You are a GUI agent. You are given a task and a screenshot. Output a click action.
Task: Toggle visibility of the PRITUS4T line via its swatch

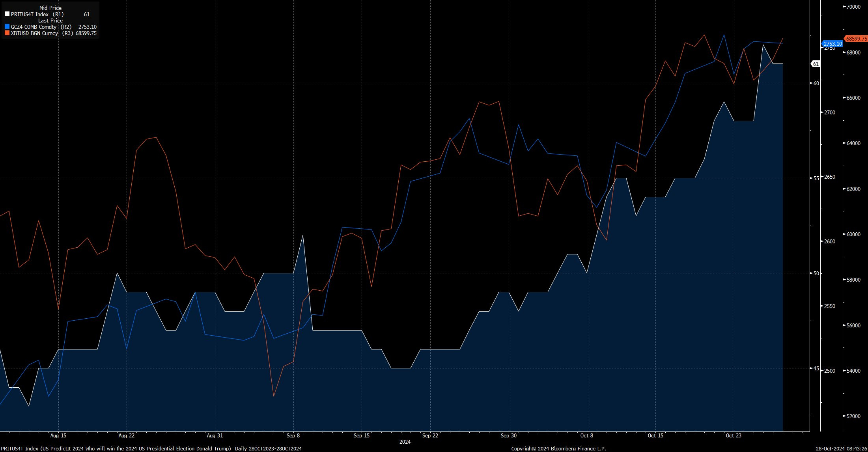[x=6, y=14]
